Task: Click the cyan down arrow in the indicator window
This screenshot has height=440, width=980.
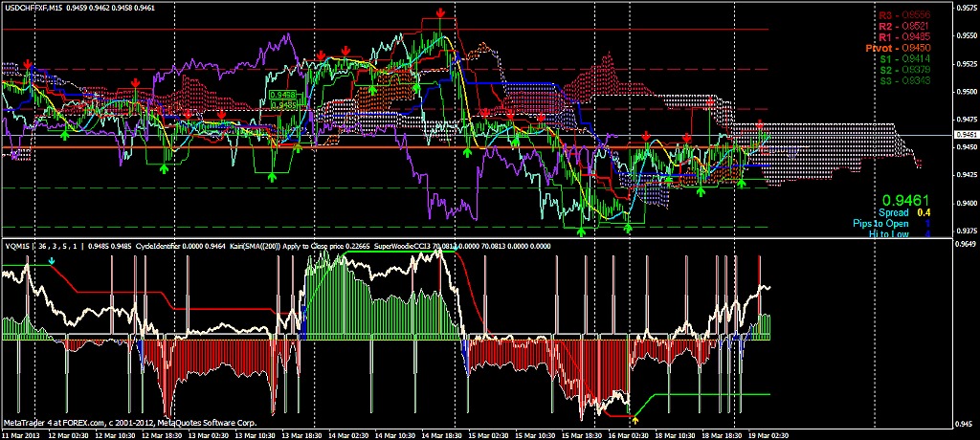Action: 52,260
